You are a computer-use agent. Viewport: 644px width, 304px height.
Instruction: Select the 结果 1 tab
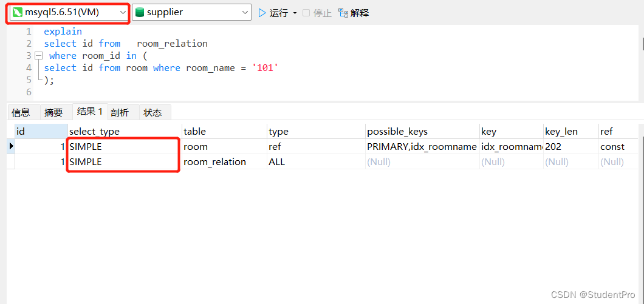point(90,112)
